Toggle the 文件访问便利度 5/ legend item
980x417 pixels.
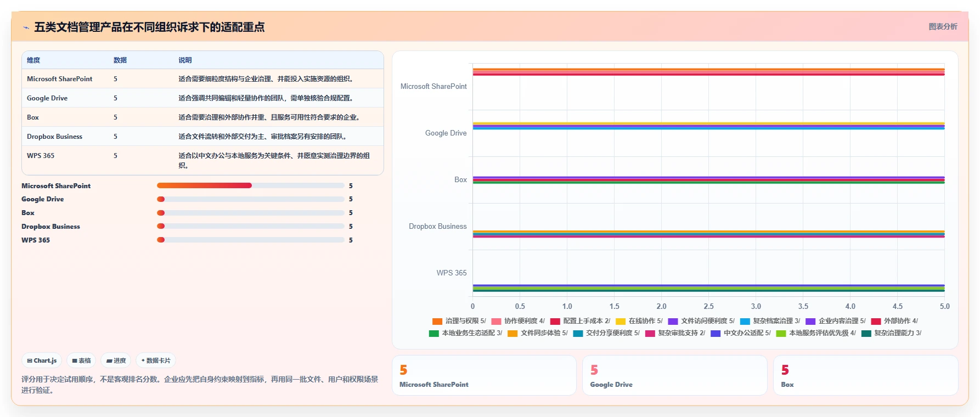tap(701, 321)
